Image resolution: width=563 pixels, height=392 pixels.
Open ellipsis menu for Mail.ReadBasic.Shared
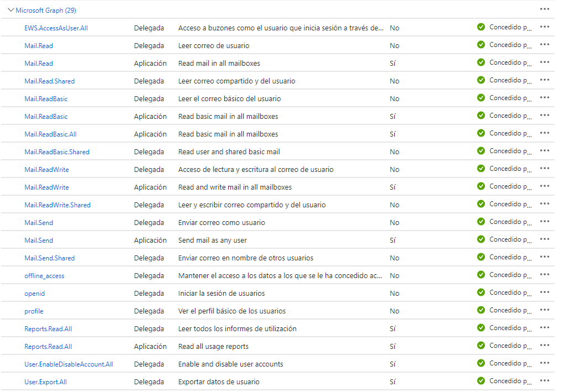(x=544, y=150)
